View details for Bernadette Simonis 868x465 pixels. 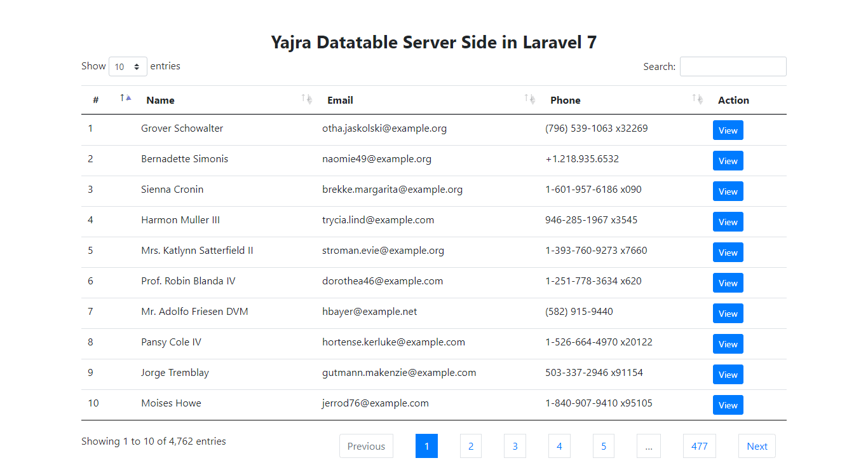click(727, 160)
